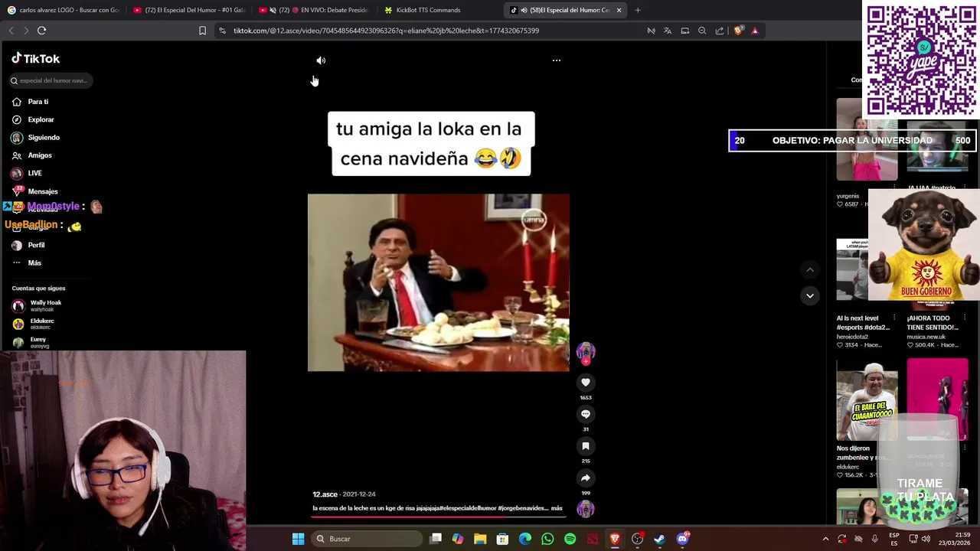Open '¡AHORA TODO TIENE SENTIDO!' video title

[933, 323]
